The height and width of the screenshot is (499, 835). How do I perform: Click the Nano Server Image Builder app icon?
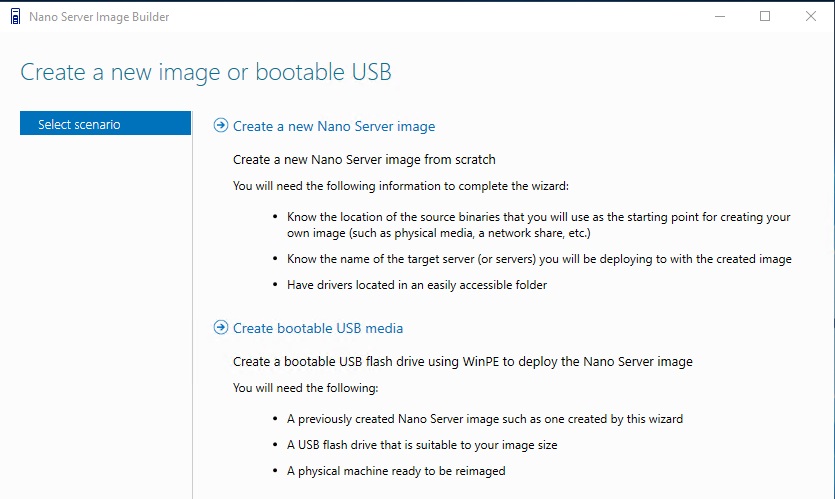coord(15,17)
